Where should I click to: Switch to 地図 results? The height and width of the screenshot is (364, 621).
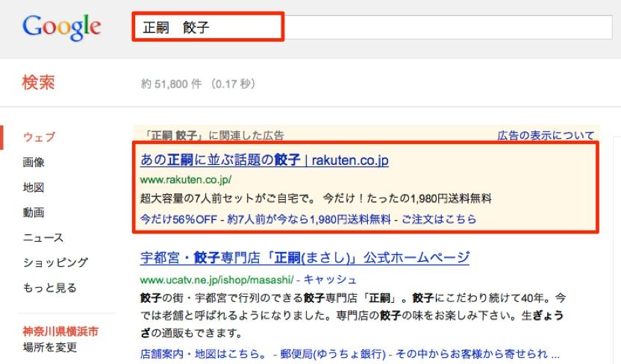34,187
